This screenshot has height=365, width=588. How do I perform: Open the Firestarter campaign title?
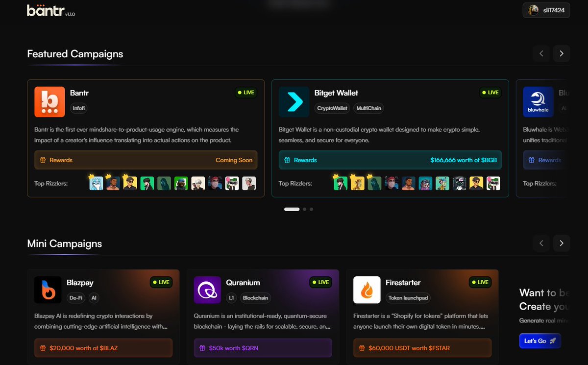[x=403, y=283]
